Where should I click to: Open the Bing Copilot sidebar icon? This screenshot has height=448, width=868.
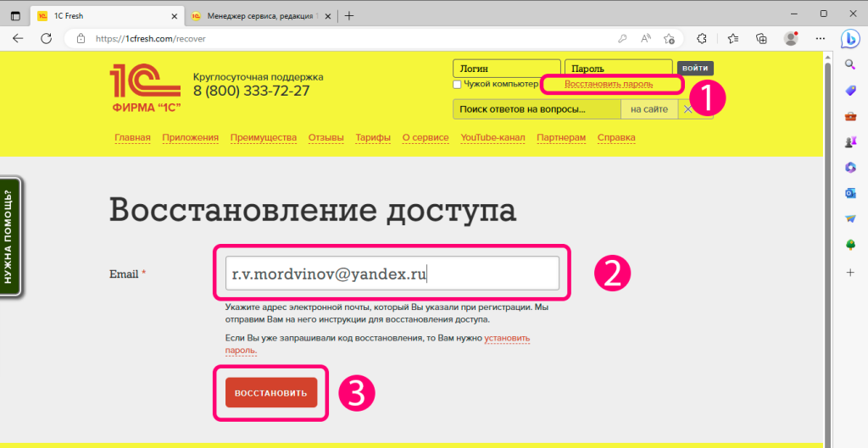point(850,38)
